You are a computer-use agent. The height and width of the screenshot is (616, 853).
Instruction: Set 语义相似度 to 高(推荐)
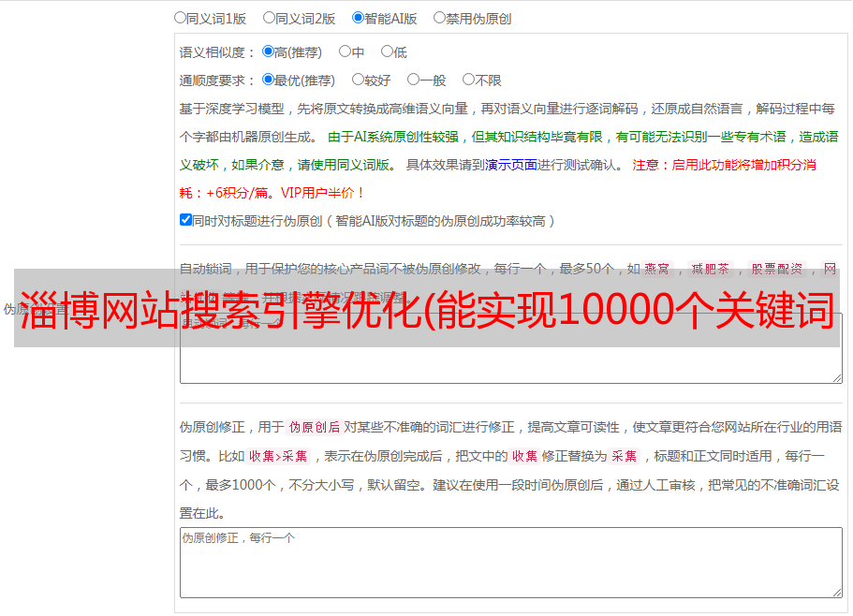point(268,51)
